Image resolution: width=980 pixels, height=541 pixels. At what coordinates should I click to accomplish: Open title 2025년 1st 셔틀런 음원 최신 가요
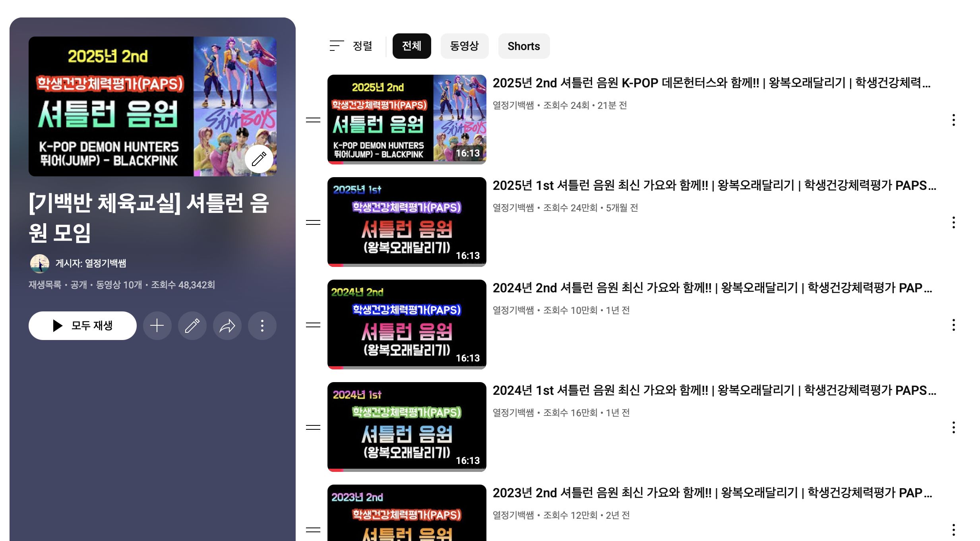714,185
